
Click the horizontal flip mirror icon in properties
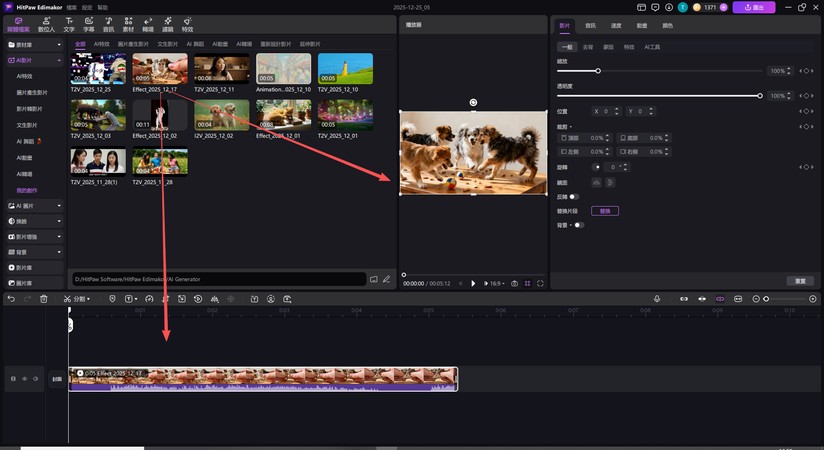click(x=596, y=182)
